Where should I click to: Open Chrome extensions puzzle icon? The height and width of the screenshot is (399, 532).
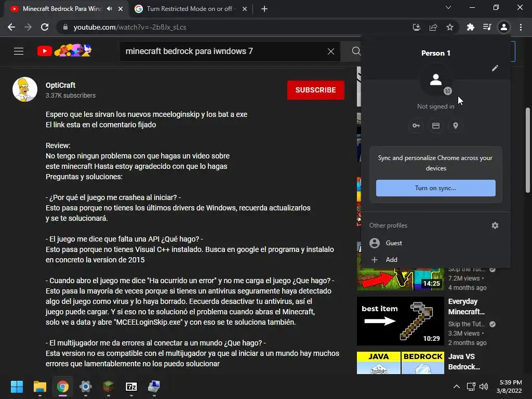(470, 27)
